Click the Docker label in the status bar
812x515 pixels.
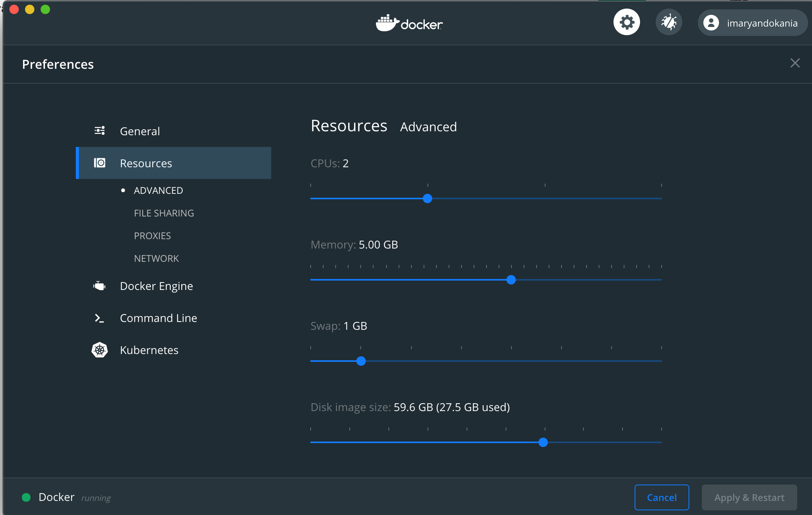[56, 497]
